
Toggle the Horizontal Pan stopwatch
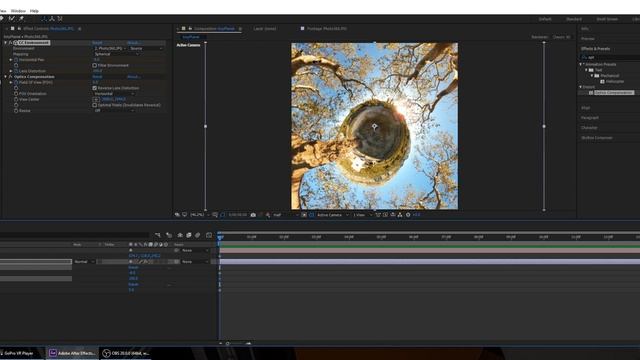pos(16,60)
